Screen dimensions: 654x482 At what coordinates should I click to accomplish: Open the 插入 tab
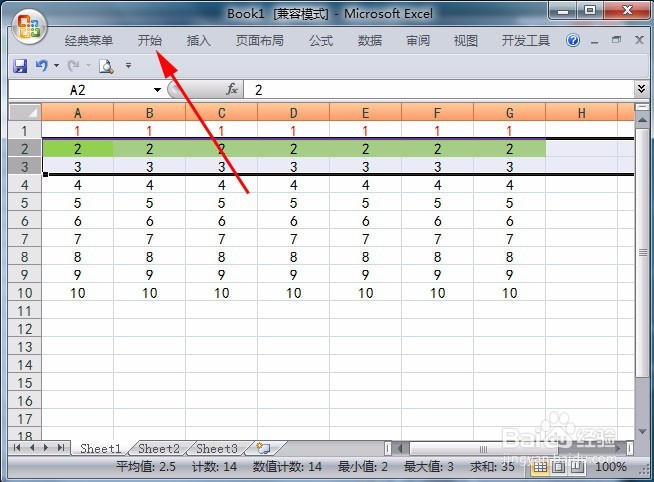(x=199, y=40)
